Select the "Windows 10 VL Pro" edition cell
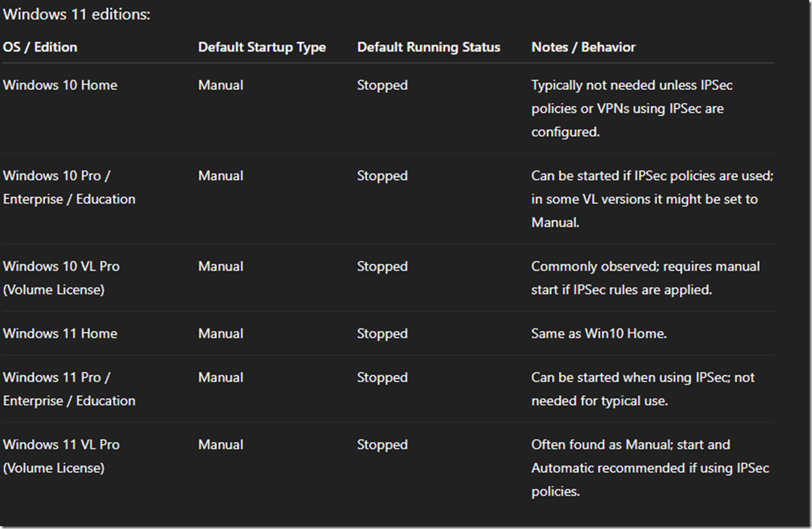This screenshot has width=812, height=529. [x=62, y=278]
